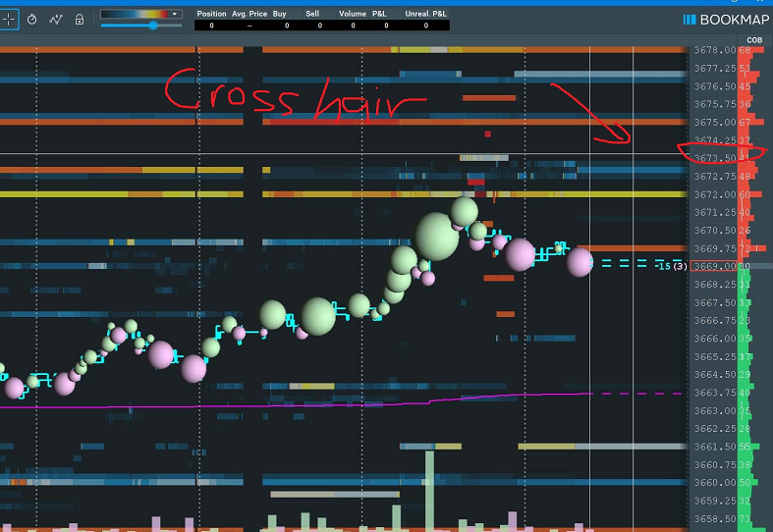Click the Volume value field

[x=352, y=26]
